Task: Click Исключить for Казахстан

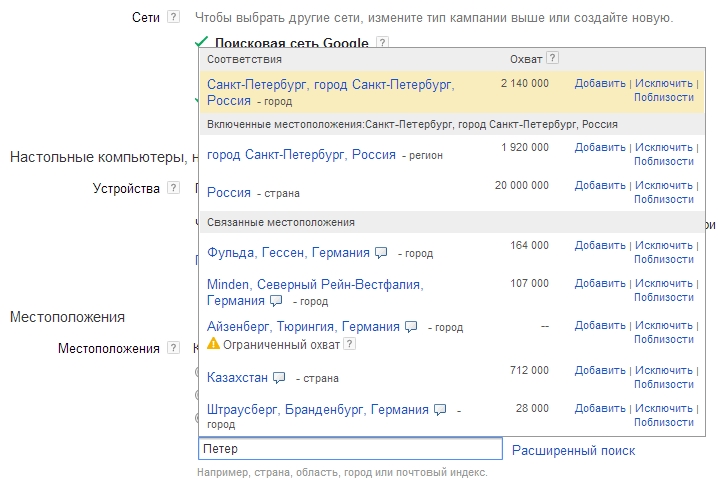Action: click(664, 370)
